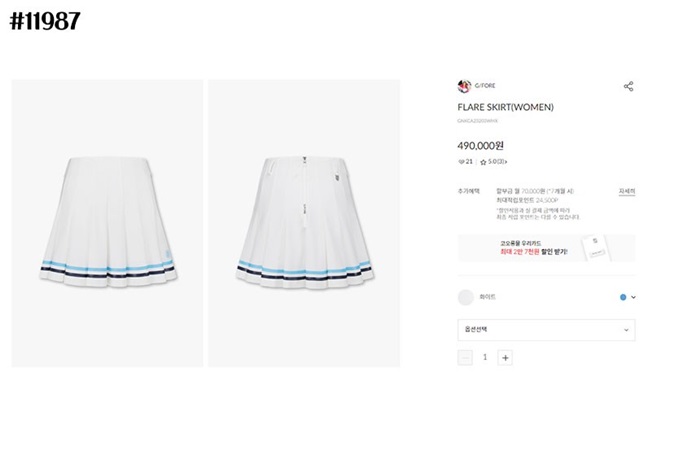Choose the blue color dot option
The width and height of the screenshot is (700, 451).
pyautogui.click(x=623, y=297)
